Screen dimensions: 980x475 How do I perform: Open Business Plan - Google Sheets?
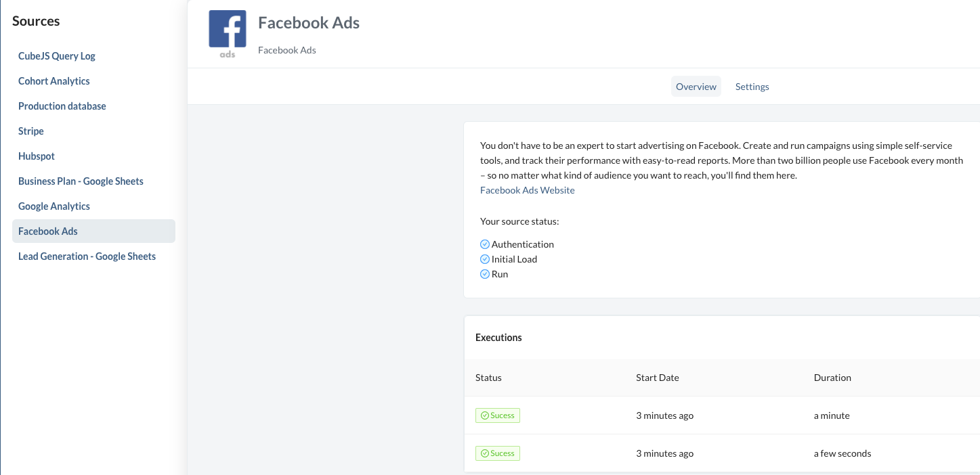tap(81, 181)
